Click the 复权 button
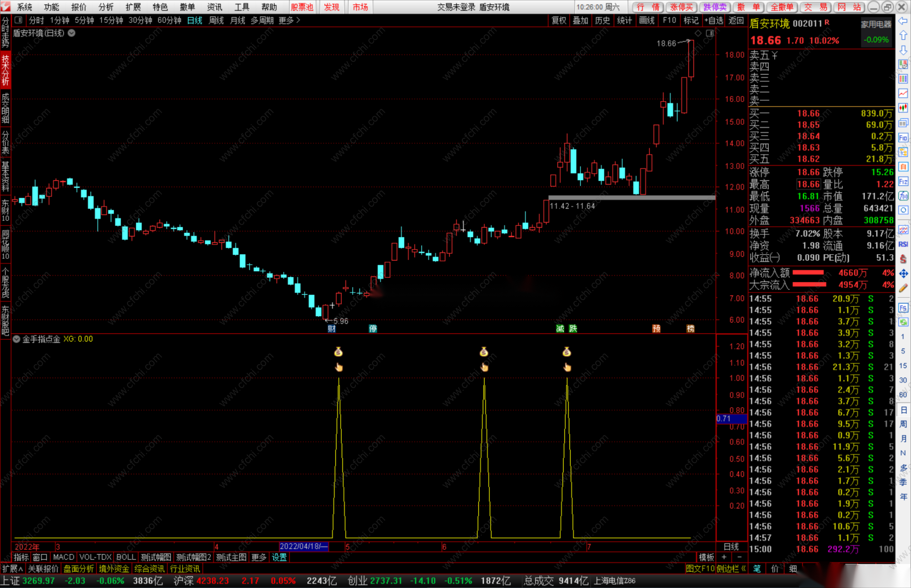This screenshot has height=588, width=911. (558, 20)
